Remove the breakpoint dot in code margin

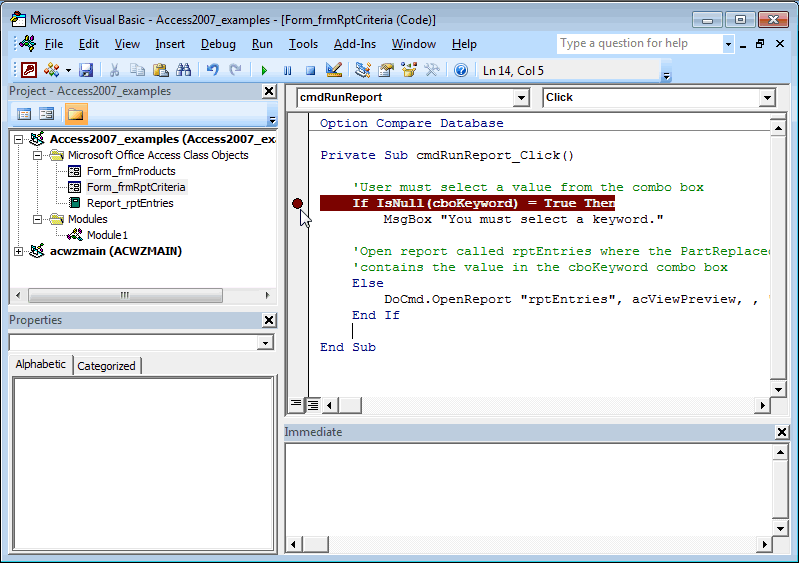coord(298,204)
